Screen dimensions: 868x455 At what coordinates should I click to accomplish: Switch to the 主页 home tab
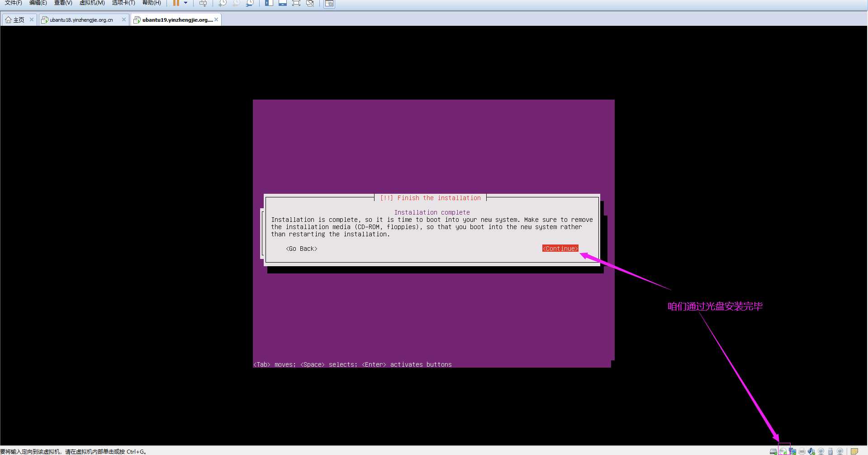[x=19, y=20]
